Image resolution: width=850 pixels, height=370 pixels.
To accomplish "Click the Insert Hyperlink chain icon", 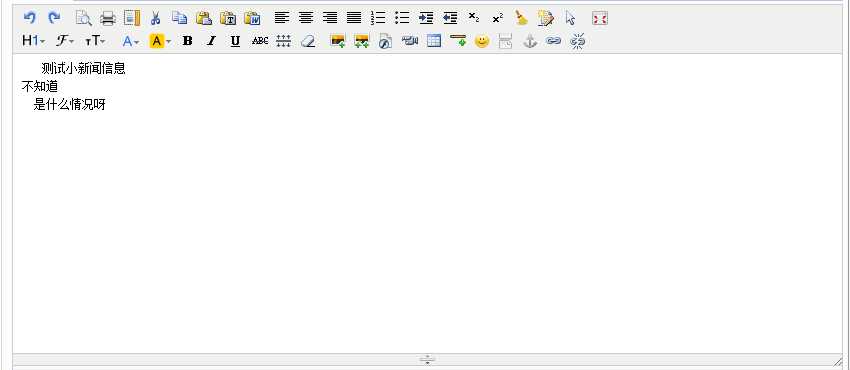I will coord(553,41).
